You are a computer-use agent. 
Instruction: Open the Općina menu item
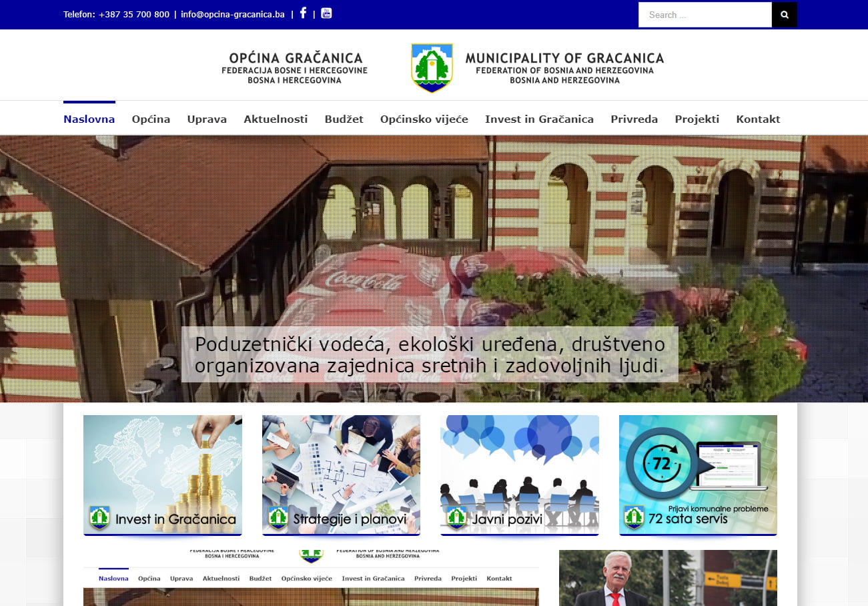click(x=151, y=119)
